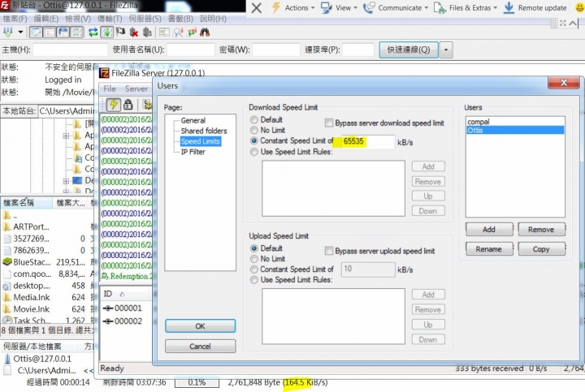
Task: Click the reconnect to server icon
Action: (x=147, y=32)
